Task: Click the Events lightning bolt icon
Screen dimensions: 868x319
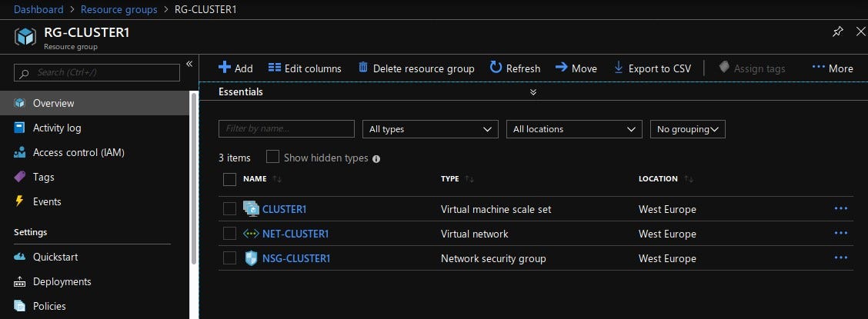Action: [x=19, y=201]
